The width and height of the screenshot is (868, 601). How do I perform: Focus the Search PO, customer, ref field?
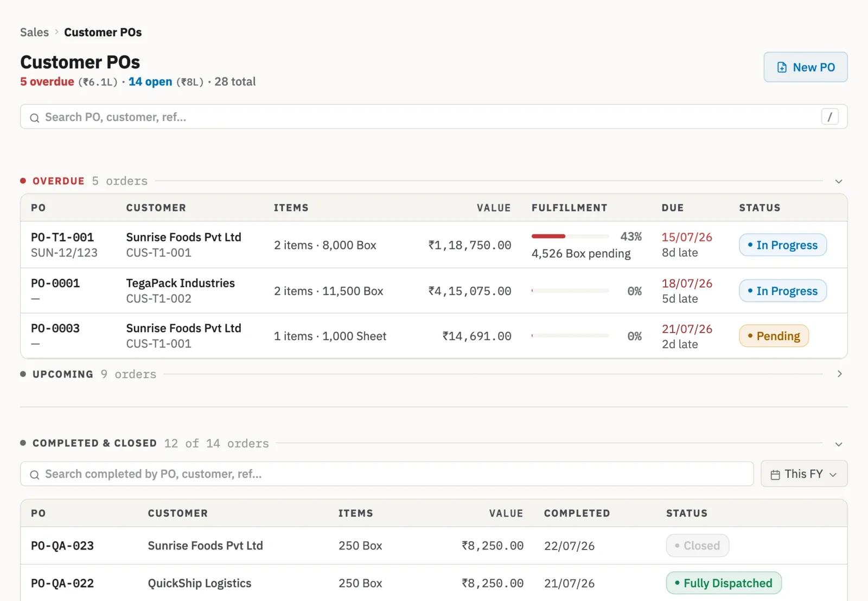[433, 117]
